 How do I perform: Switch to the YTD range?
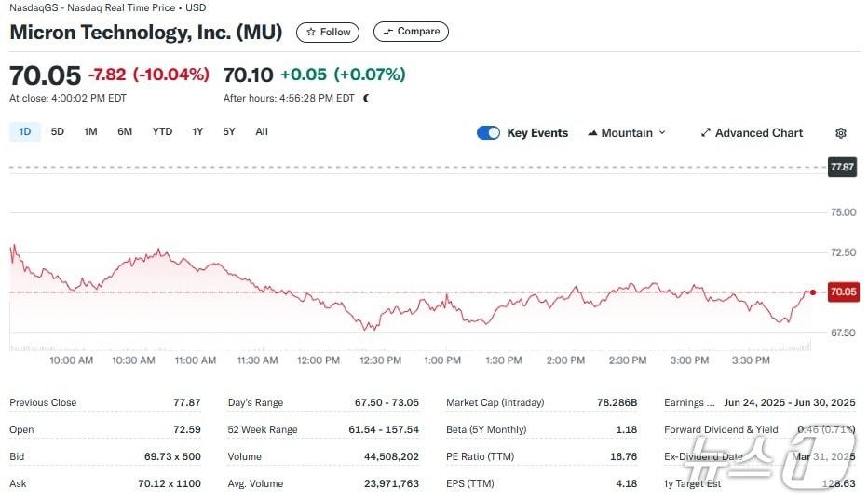pos(162,132)
